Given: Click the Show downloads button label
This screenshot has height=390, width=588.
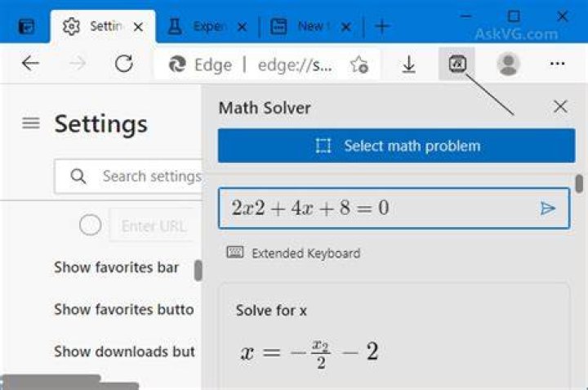Looking at the screenshot, I should [124, 352].
